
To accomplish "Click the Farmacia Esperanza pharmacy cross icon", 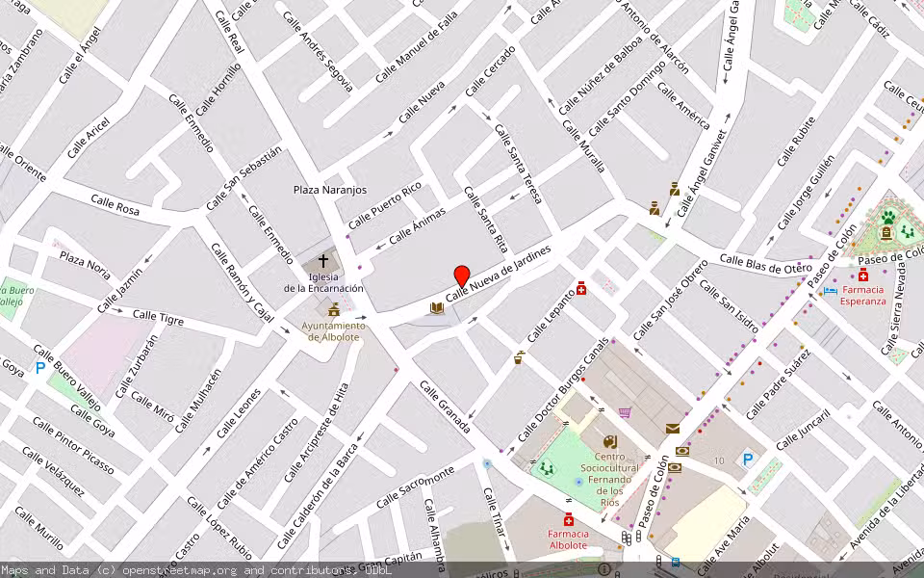I will tap(863, 276).
